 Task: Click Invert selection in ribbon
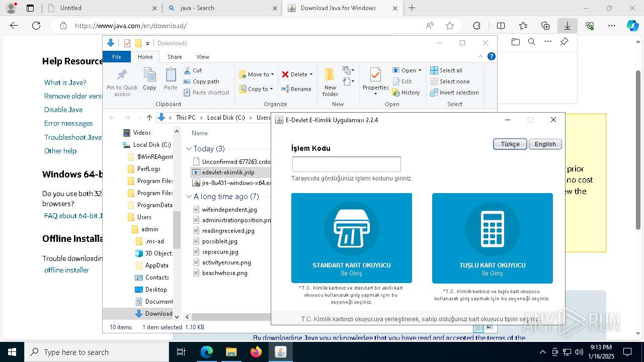tap(454, 93)
